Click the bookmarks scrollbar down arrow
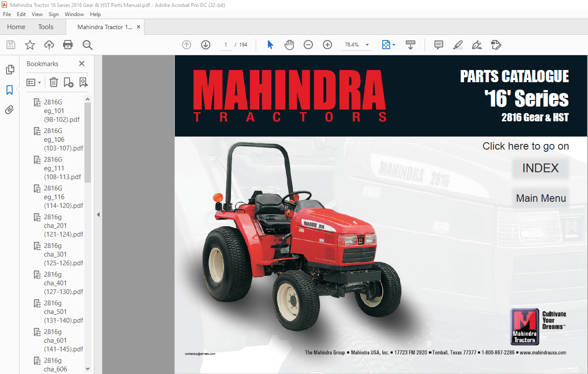 click(x=87, y=369)
